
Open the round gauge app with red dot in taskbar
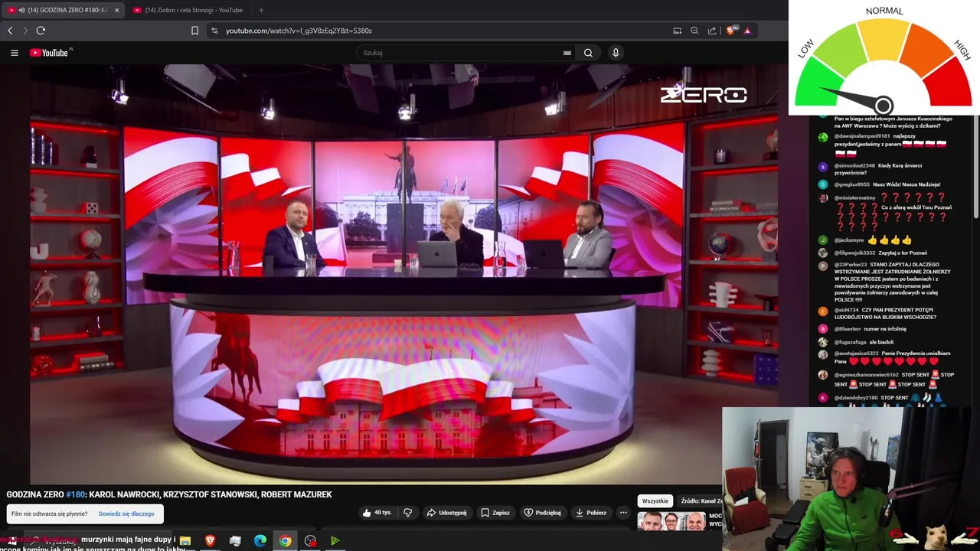click(x=310, y=541)
